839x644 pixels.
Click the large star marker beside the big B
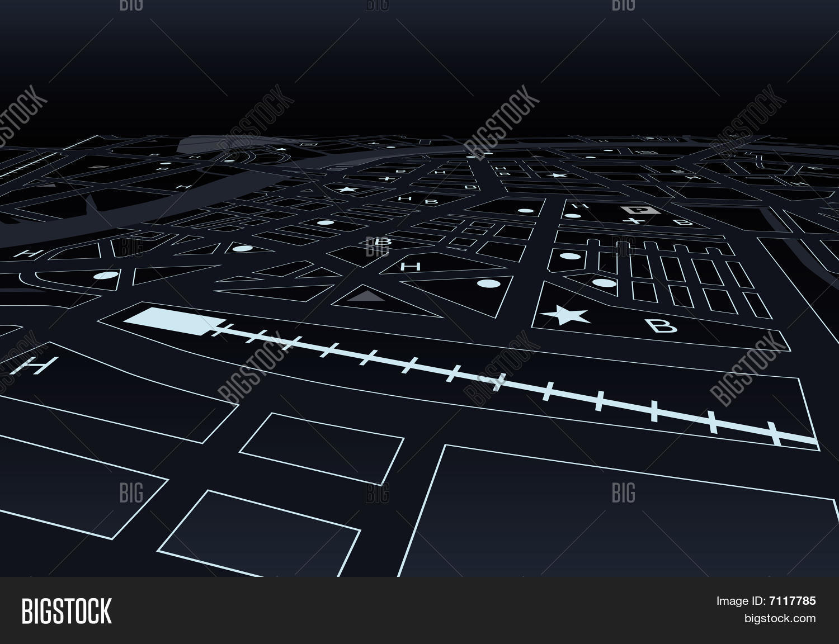(x=567, y=316)
